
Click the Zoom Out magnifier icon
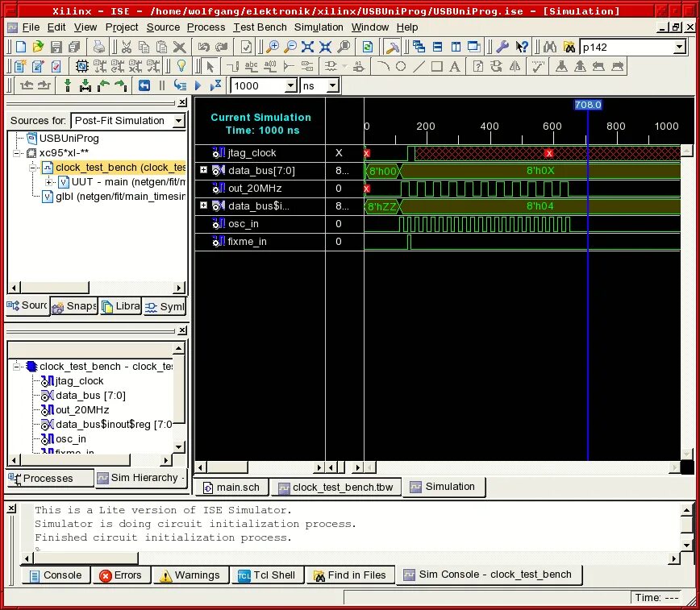click(x=290, y=47)
